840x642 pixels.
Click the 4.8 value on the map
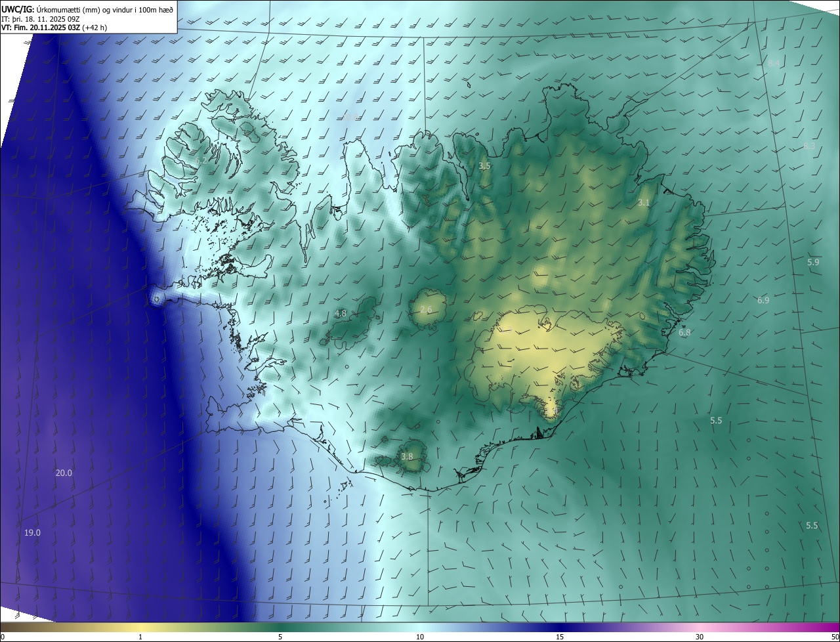coord(341,313)
